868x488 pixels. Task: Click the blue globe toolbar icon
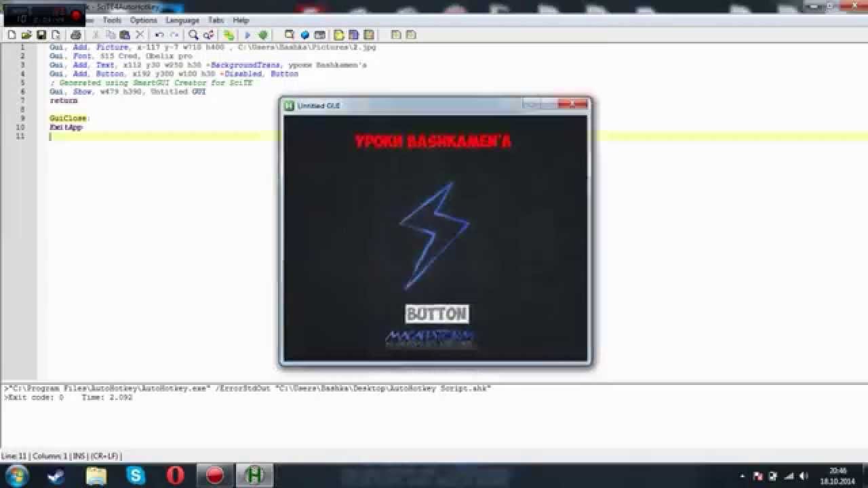point(305,35)
